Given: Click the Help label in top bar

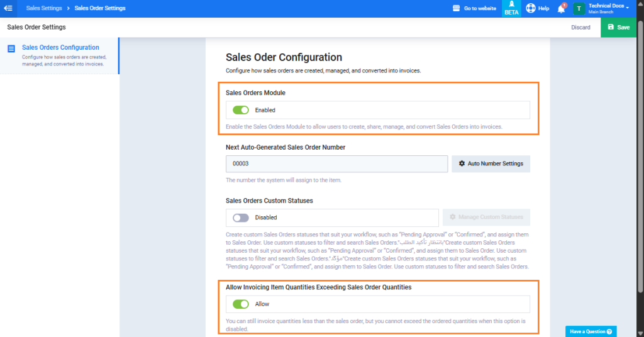Looking at the screenshot, I should (x=543, y=8).
